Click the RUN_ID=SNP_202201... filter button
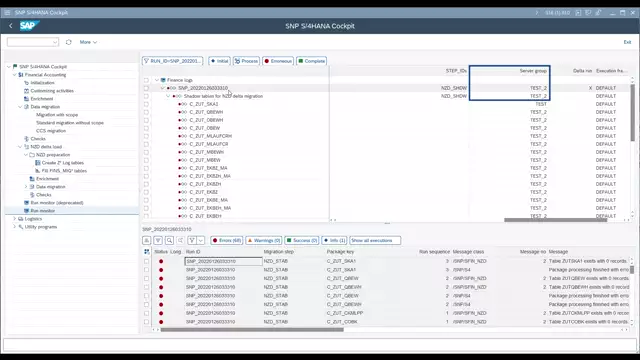 (x=172, y=61)
